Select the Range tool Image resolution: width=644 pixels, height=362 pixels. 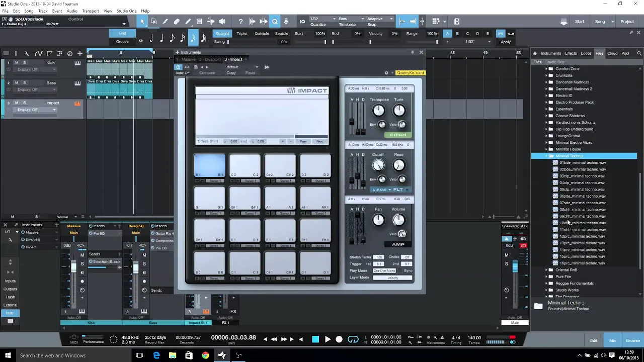pyautogui.click(x=154, y=21)
